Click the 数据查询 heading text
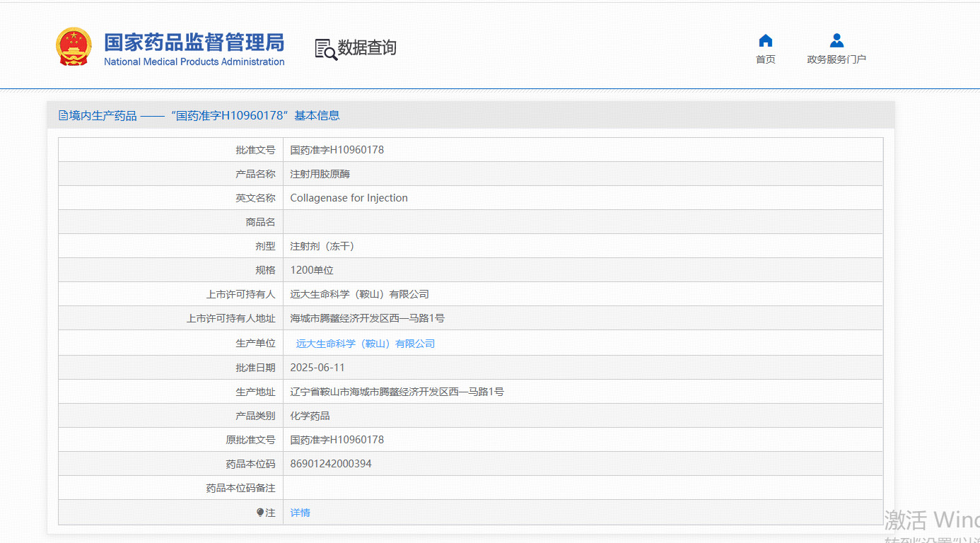This screenshot has height=543, width=980. pyautogui.click(x=366, y=48)
